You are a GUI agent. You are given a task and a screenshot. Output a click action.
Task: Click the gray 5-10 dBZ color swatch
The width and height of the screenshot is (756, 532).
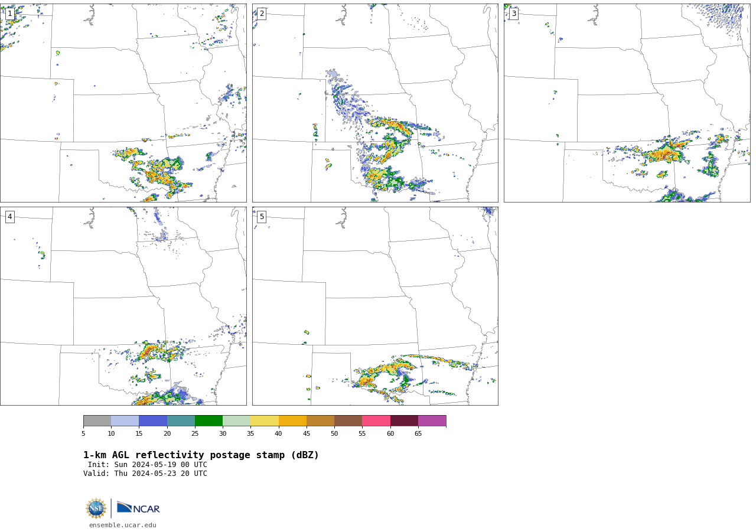[97, 420]
